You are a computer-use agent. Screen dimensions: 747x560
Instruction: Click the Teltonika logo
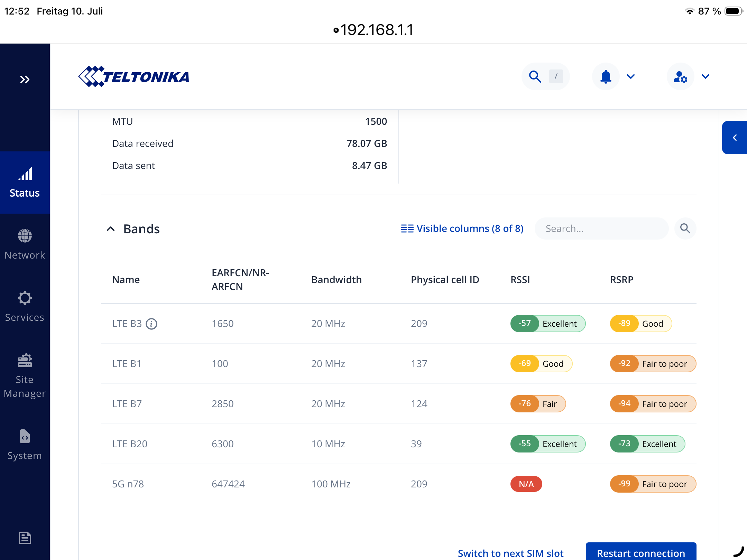(134, 76)
